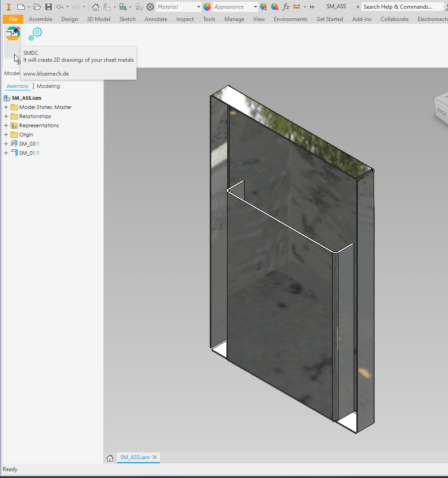Click the home icon beside document tabs
Viewport: 448px width, 478px height.
(x=110, y=458)
